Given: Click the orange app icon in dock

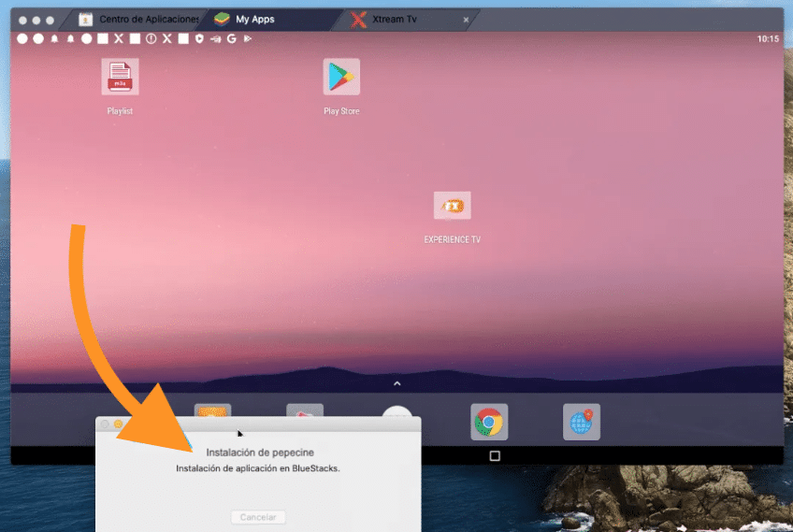Looking at the screenshot, I should click(x=212, y=410).
